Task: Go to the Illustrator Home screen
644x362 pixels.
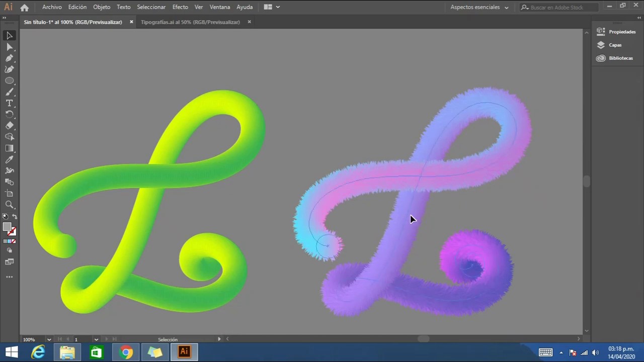Action: (x=24, y=8)
